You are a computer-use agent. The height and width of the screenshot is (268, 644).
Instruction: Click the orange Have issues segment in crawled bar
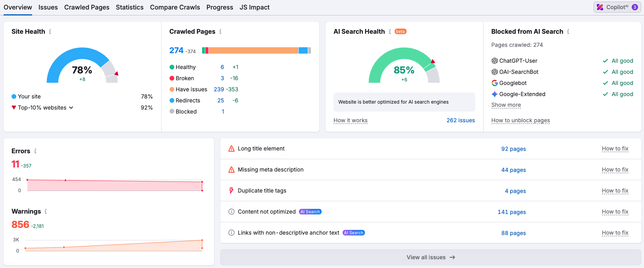(x=253, y=50)
